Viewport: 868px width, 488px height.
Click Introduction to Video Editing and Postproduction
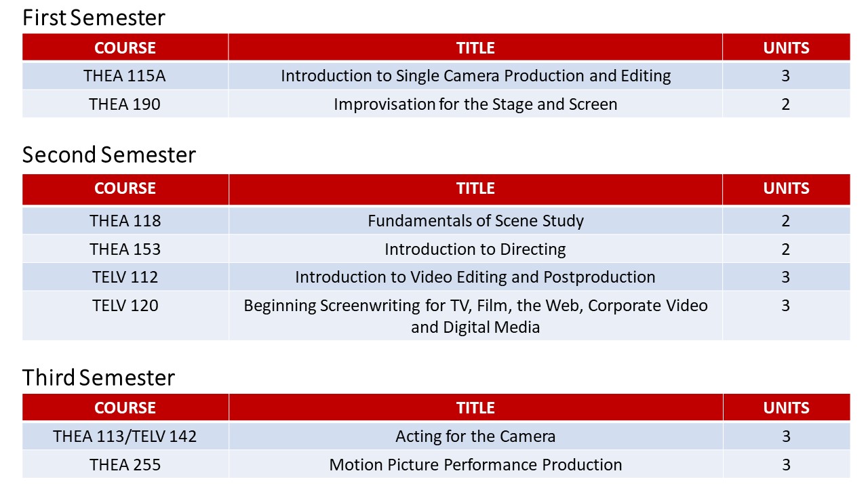(x=475, y=277)
